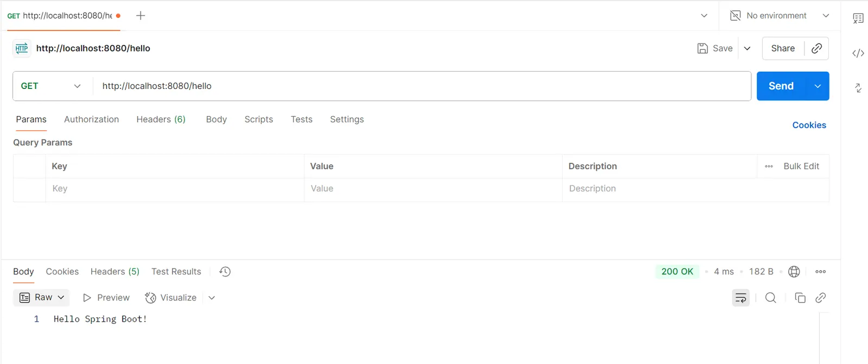The image size is (868, 364).
Task: Add a new request tab
Action: pyautogui.click(x=141, y=16)
